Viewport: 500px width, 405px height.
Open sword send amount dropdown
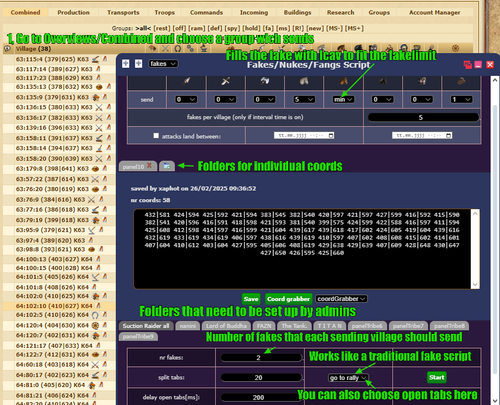[x=226, y=99]
